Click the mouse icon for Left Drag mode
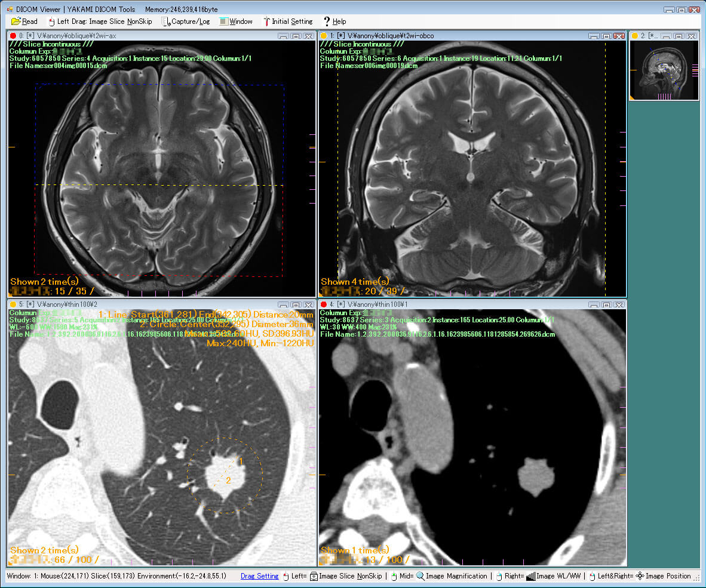The width and height of the screenshot is (706, 588). click(x=51, y=21)
